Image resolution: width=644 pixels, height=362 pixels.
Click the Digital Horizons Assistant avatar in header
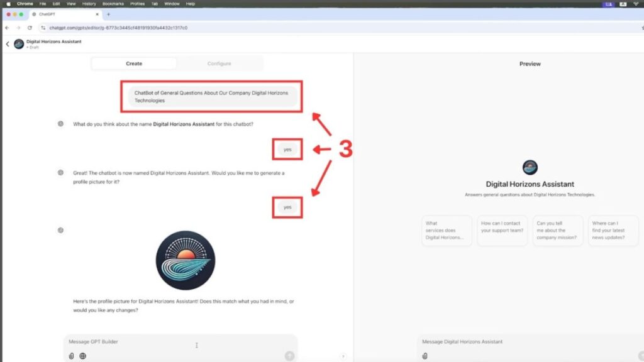point(19,44)
